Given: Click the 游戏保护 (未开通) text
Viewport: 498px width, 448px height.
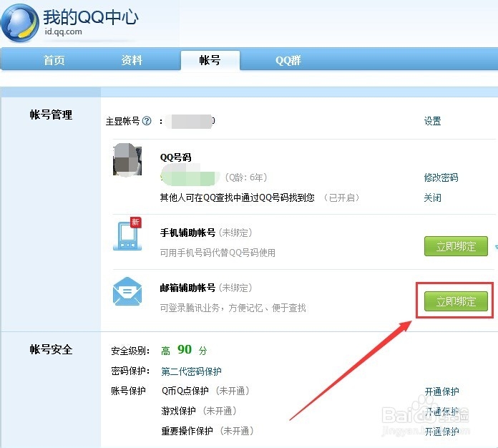Looking at the screenshot, I should click(199, 411).
